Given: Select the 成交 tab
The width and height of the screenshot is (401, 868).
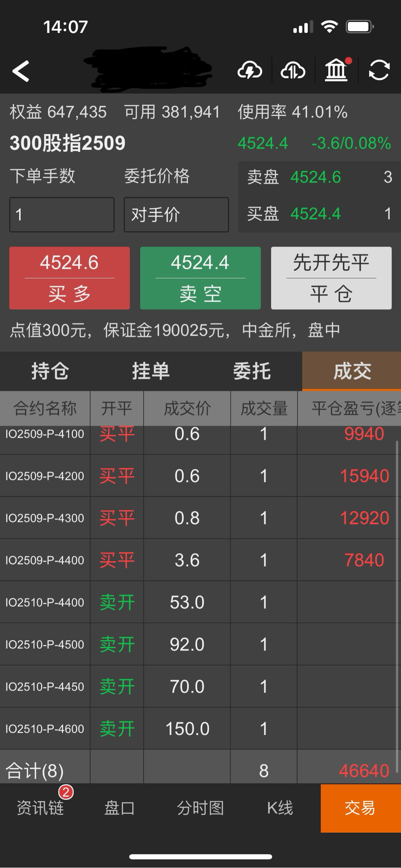Looking at the screenshot, I should (352, 371).
